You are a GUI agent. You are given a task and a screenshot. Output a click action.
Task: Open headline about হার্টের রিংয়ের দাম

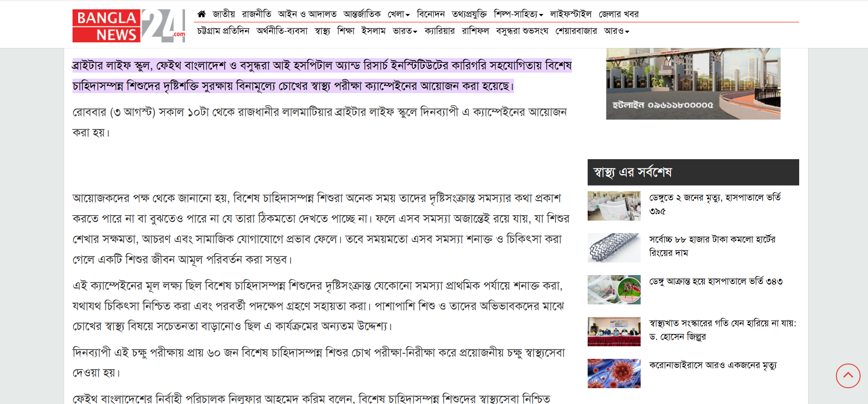712,246
